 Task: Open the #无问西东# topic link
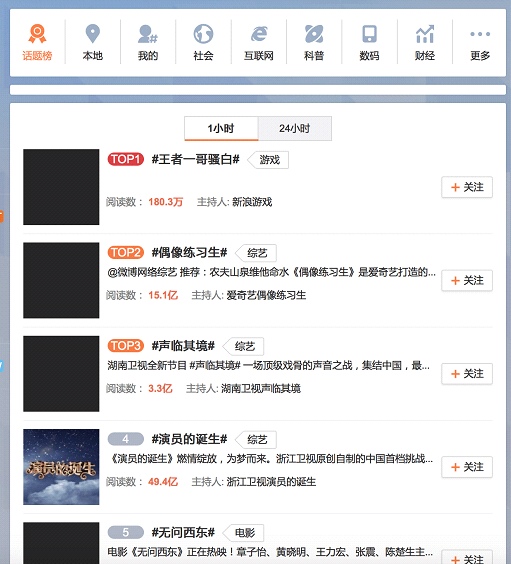[x=183, y=532]
